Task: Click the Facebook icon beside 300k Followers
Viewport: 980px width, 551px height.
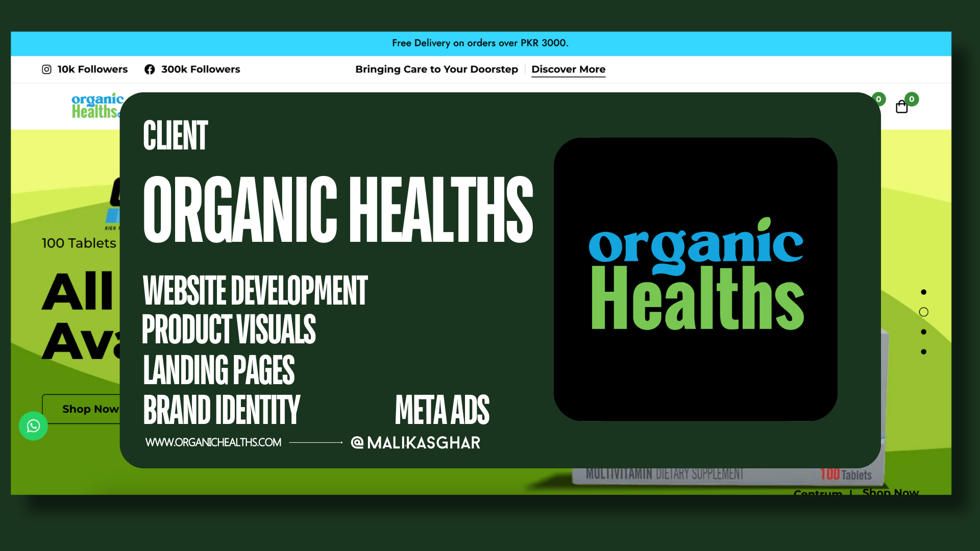Action: click(x=150, y=69)
